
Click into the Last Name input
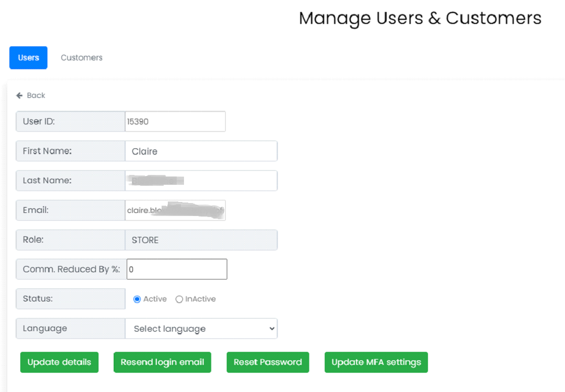(201, 181)
